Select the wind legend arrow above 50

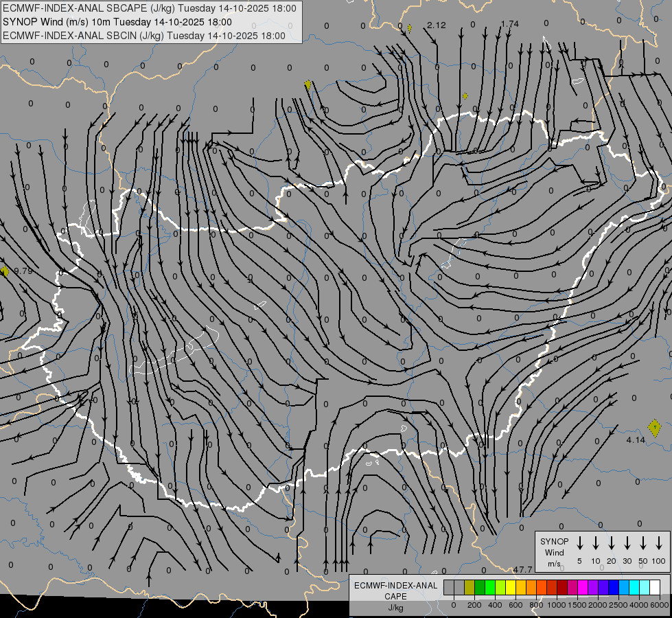point(643,542)
